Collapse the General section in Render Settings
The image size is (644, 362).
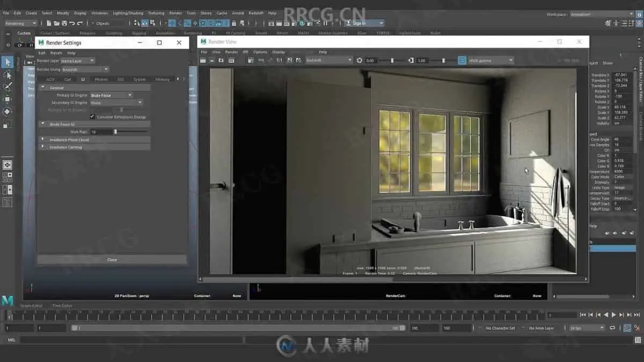tap(43, 87)
